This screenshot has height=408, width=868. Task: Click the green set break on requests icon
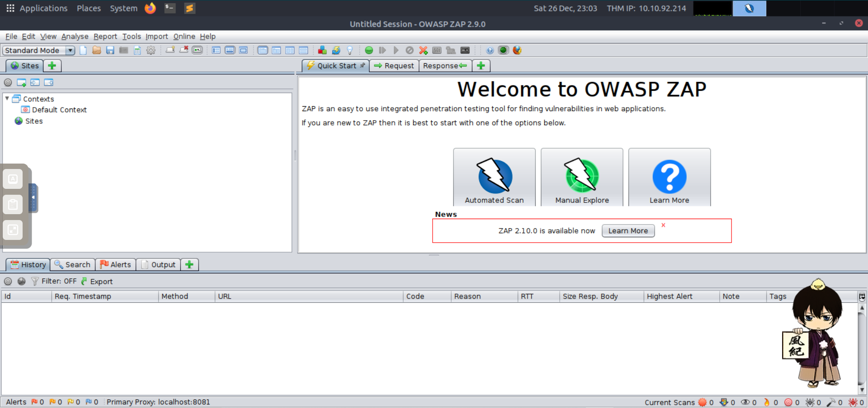[x=369, y=50]
